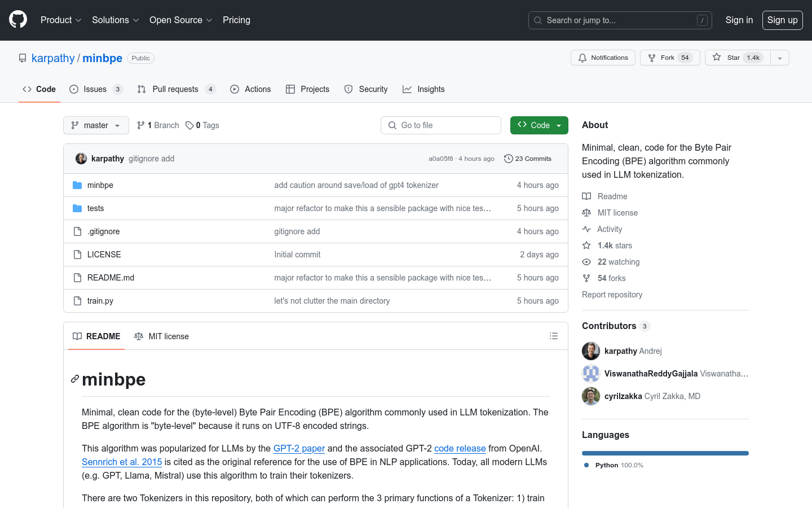Viewport: 812px width, 508px height.
Task: Open the green Code dropdown
Action: pyautogui.click(x=539, y=125)
